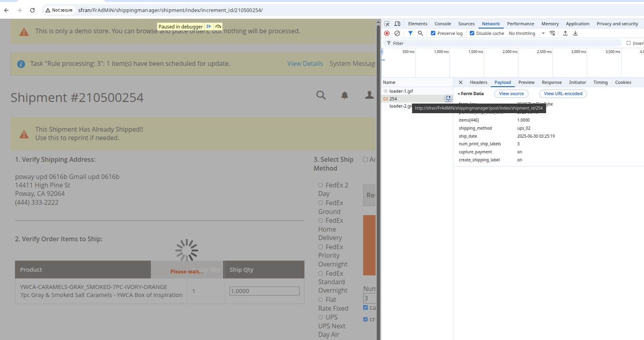Open network search magnifier in DevTools

421,33
